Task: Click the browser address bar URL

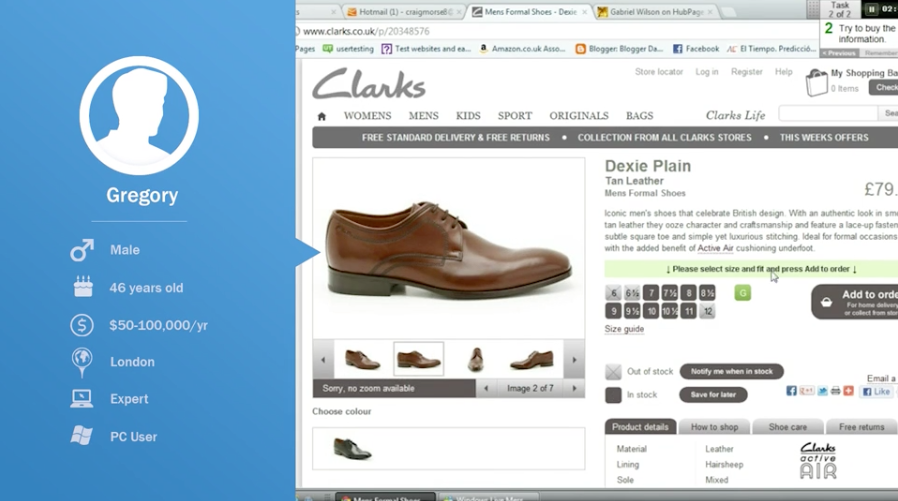Action: tap(366, 31)
